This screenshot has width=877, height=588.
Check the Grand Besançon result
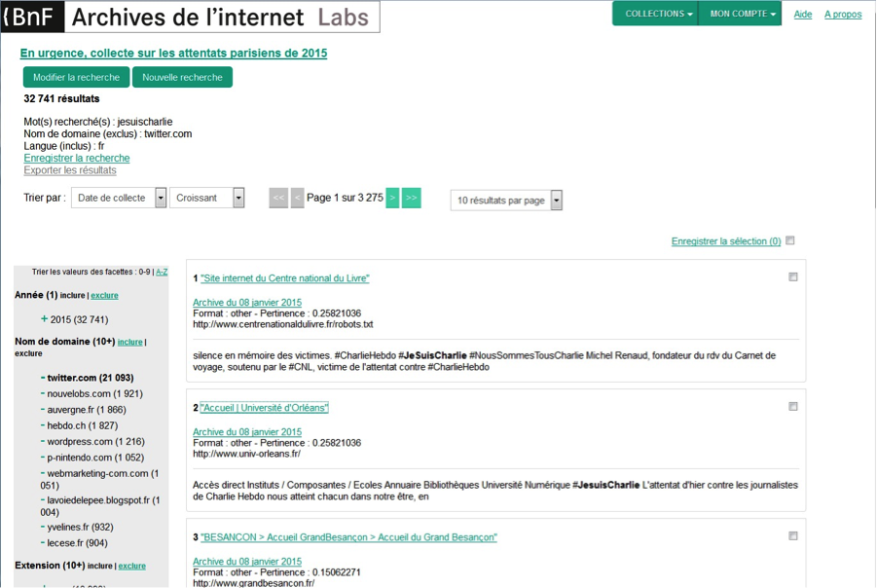coord(793,536)
